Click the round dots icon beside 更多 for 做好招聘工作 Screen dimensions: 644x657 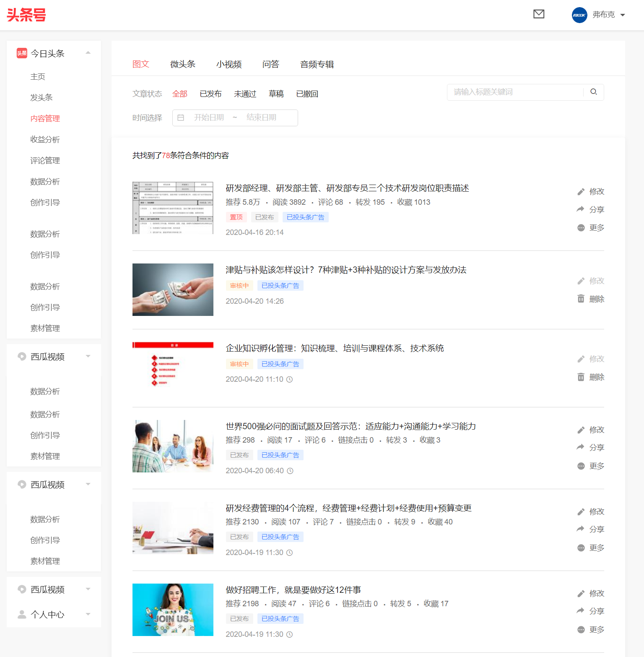pos(581,630)
